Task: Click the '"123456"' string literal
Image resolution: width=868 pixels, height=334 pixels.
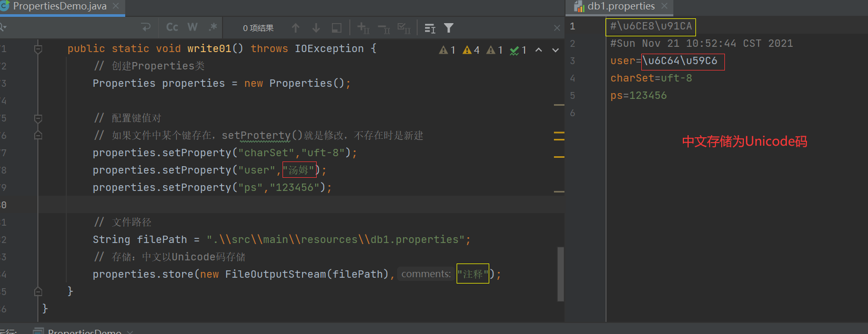Action: click(x=295, y=187)
